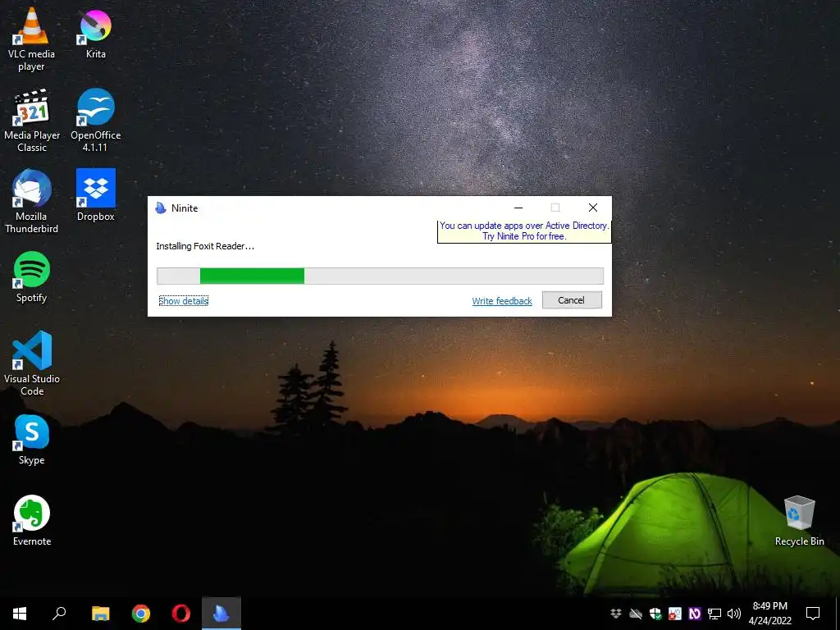Open taskbar search magnifier
Screen dimensions: 840x630
(59, 614)
